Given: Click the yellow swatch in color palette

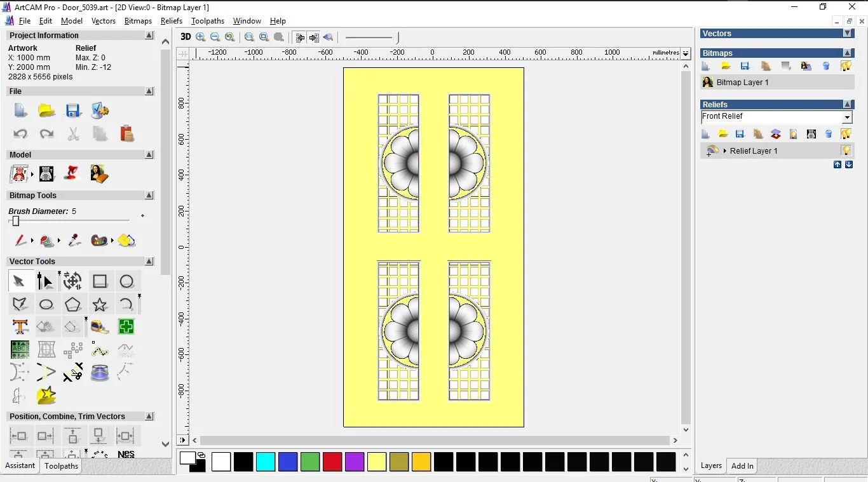Looking at the screenshot, I should [x=377, y=462].
